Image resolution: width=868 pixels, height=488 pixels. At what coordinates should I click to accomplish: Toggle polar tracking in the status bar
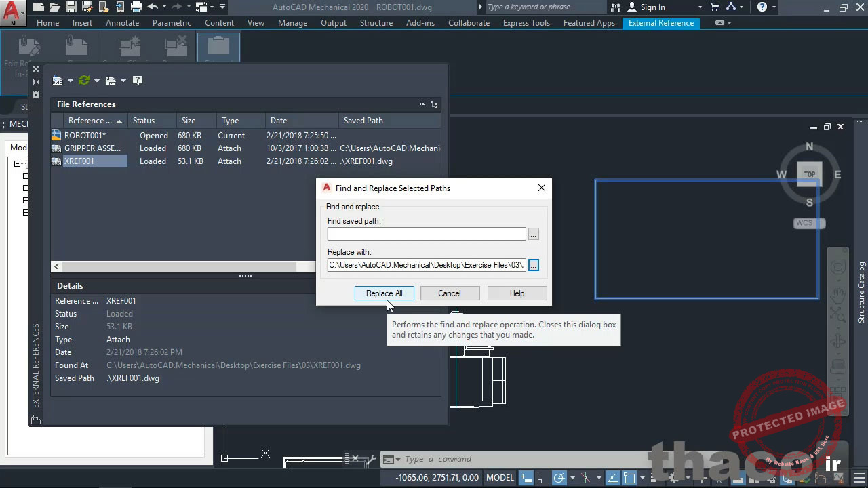pos(559,478)
